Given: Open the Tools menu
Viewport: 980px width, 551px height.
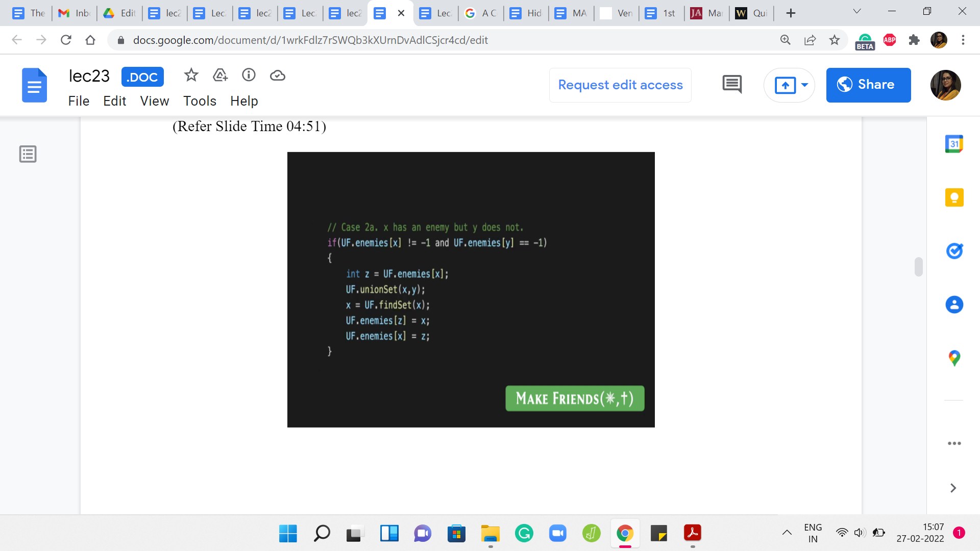Looking at the screenshot, I should [200, 101].
